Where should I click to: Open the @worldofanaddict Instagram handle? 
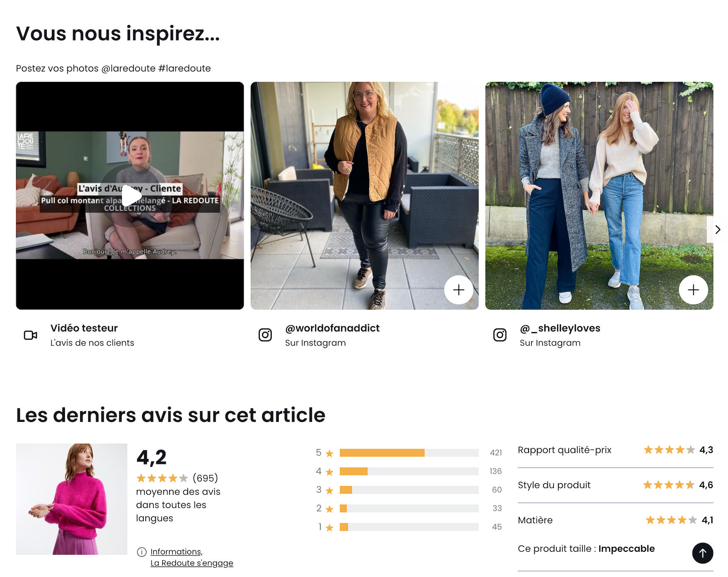(x=332, y=328)
